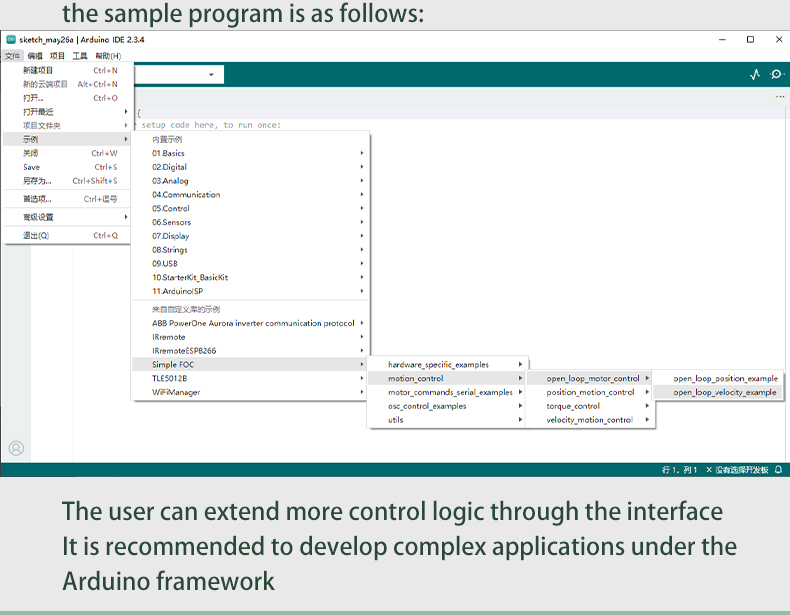
Task: Click the notification bell in status bar
Action: [x=778, y=469]
